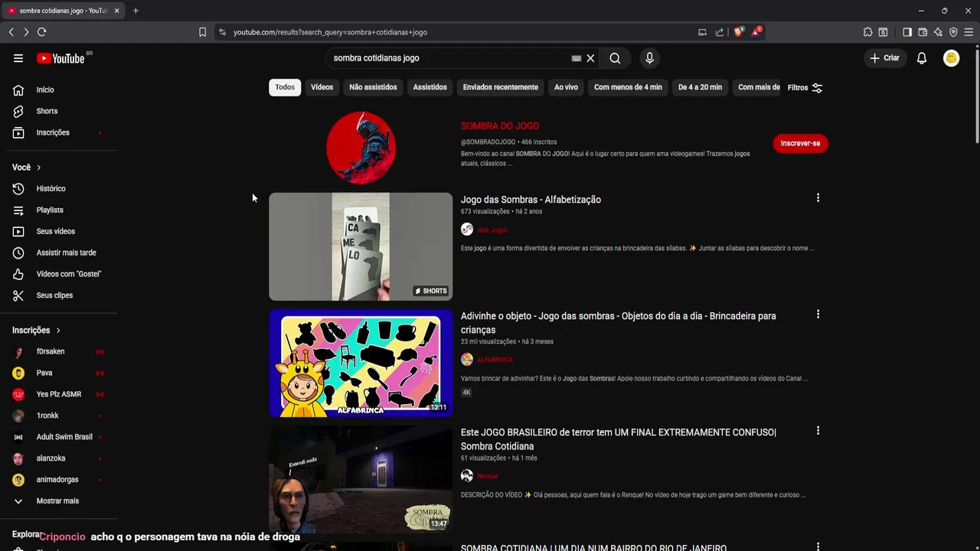Screen dimensions: 980x551
Task: Open browser extensions puzzle icon
Action: tap(867, 32)
